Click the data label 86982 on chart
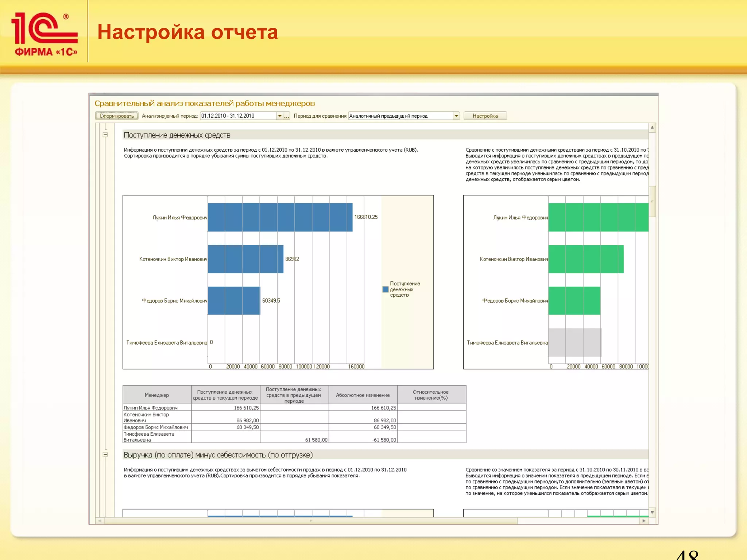747x560 pixels. 292,259
